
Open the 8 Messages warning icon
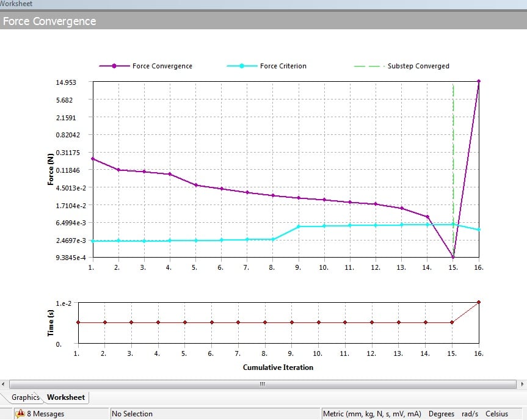click(x=20, y=414)
